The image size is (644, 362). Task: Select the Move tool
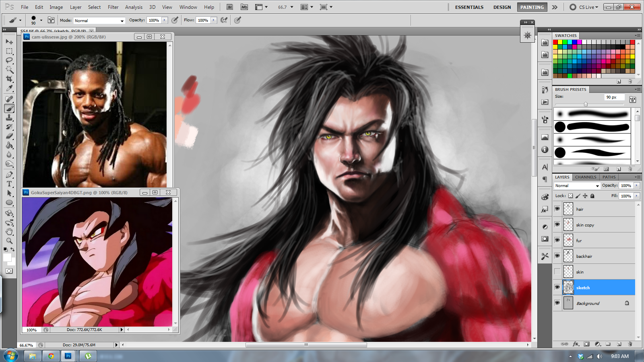[x=9, y=42]
